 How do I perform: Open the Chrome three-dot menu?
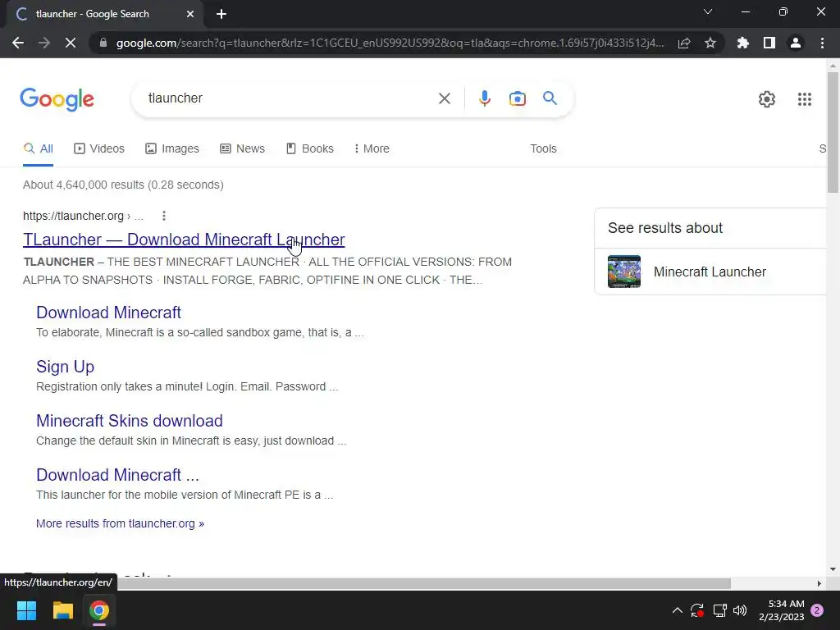click(x=822, y=43)
